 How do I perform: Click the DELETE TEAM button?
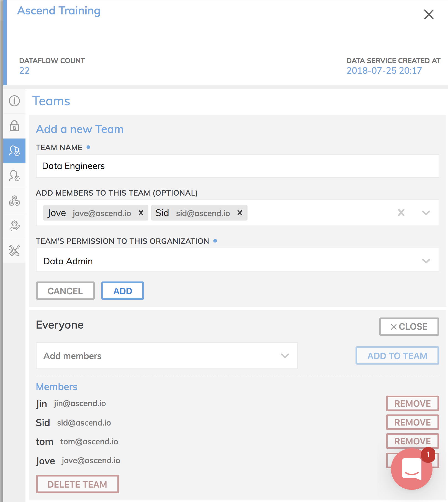[x=78, y=484]
